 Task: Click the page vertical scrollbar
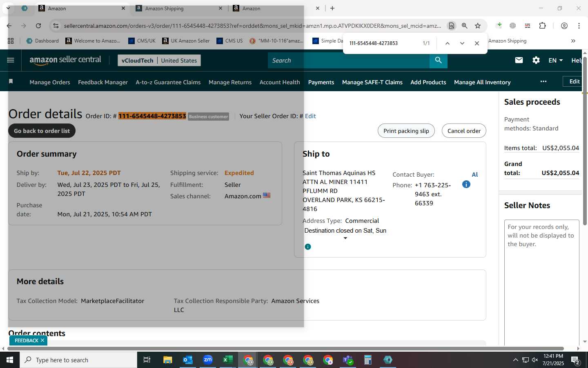[585, 141]
